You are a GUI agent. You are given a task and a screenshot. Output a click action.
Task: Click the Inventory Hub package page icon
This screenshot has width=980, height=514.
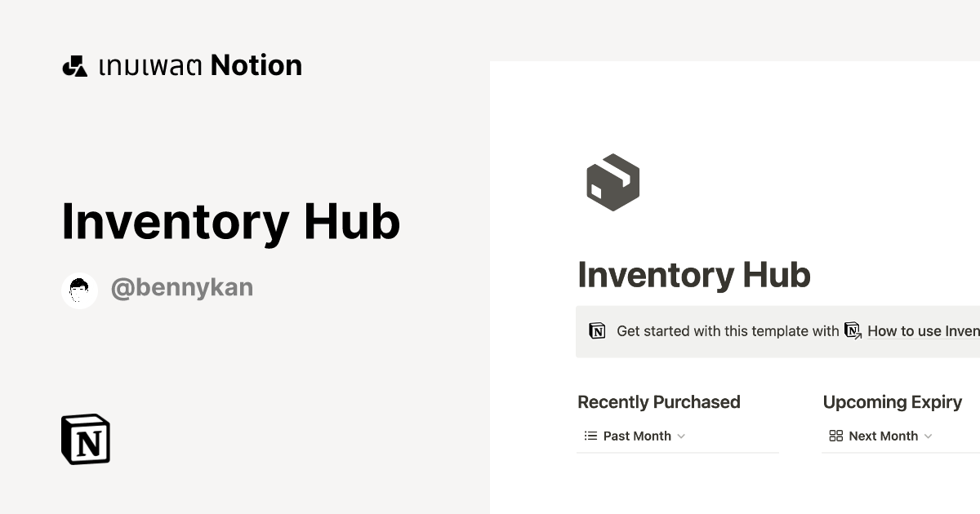point(612,182)
